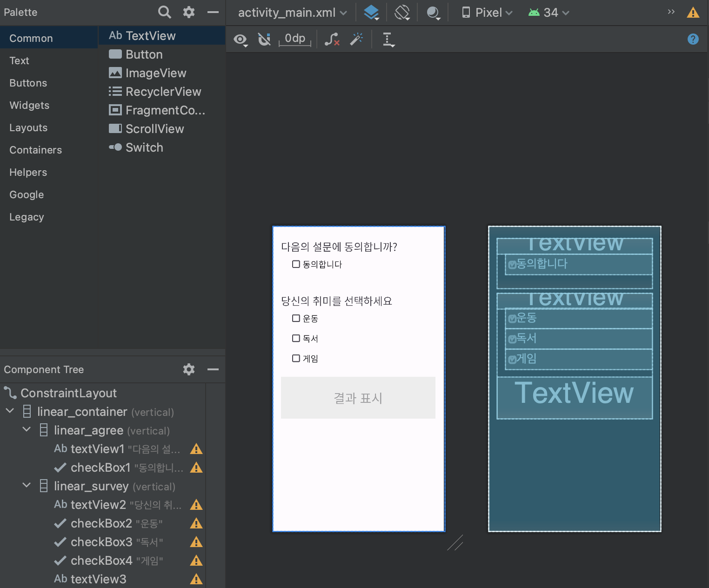Open orientation for preview rotate menu

(402, 13)
